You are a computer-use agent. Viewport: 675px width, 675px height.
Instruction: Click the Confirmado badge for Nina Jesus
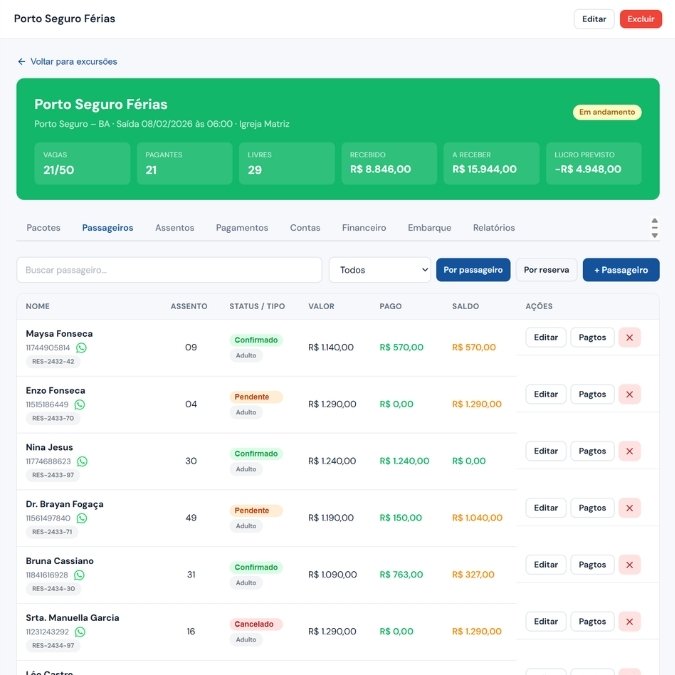pos(256,454)
